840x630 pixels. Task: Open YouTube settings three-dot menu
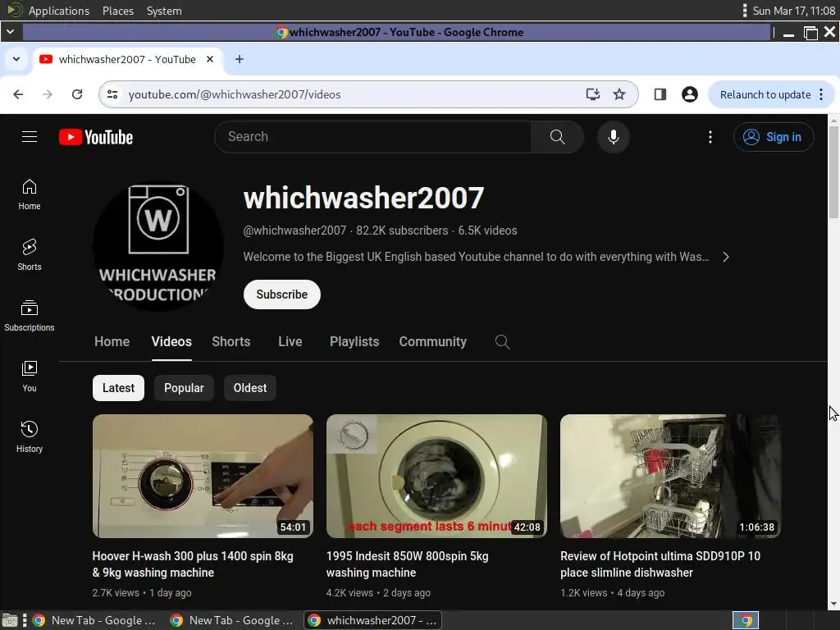click(x=710, y=137)
